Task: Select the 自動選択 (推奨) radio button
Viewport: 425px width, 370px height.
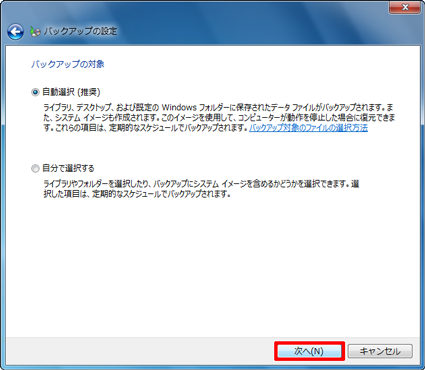Action: coord(35,92)
